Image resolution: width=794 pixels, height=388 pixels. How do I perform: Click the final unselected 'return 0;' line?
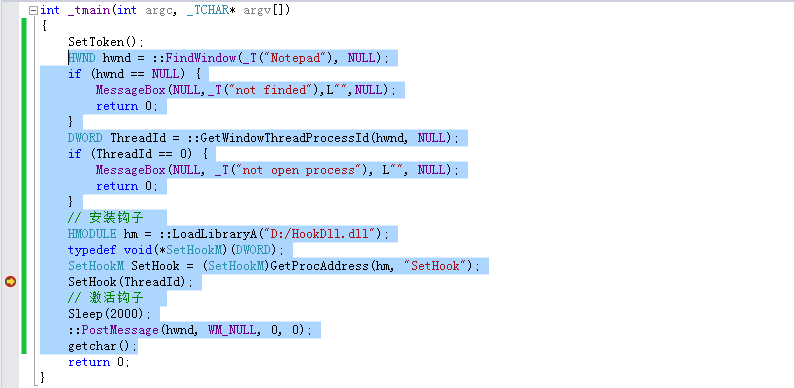(x=99, y=362)
